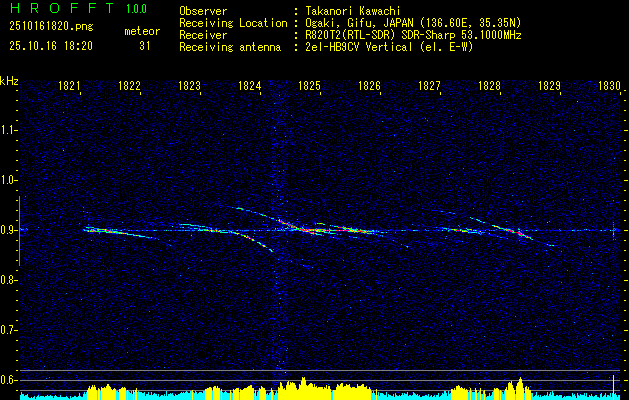Click the 0.6 kHz axis label
Screen dimensions: 629x400
point(8,380)
